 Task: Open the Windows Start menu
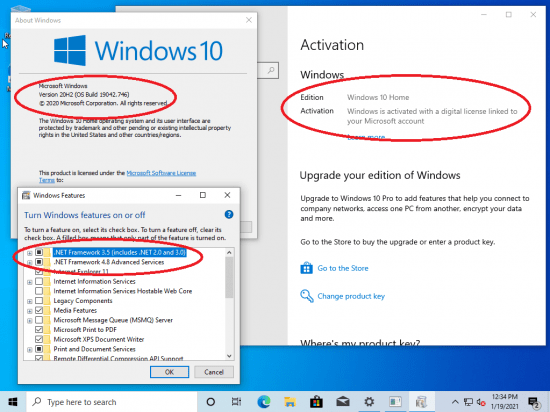coord(13,402)
